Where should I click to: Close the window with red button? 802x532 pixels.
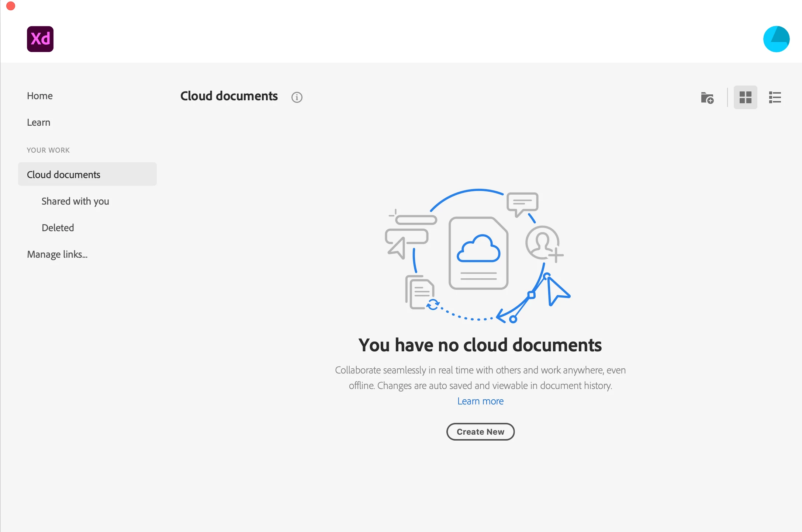tap(11, 6)
